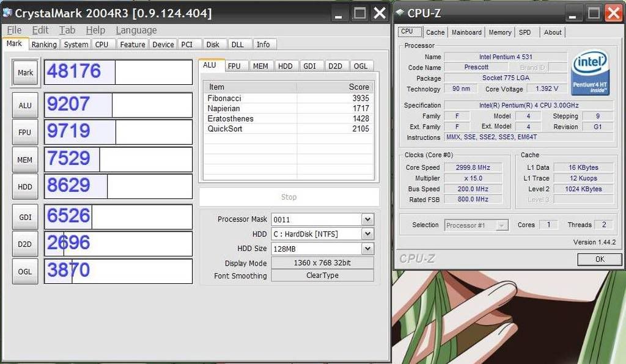Select the QuickSort result row

pos(289,129)
